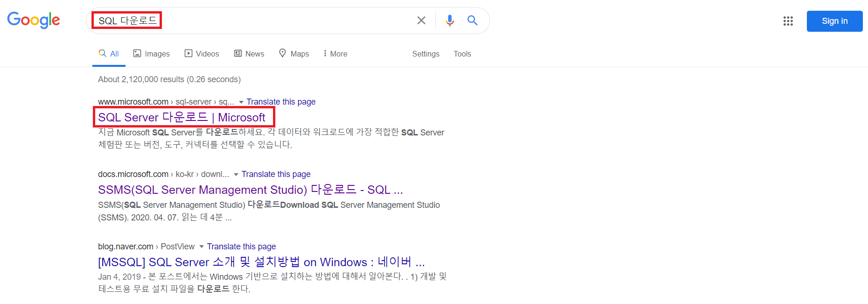Translate the blog.naver.com result page
Screen dimensions: 868x304
(x=241, y=247)
